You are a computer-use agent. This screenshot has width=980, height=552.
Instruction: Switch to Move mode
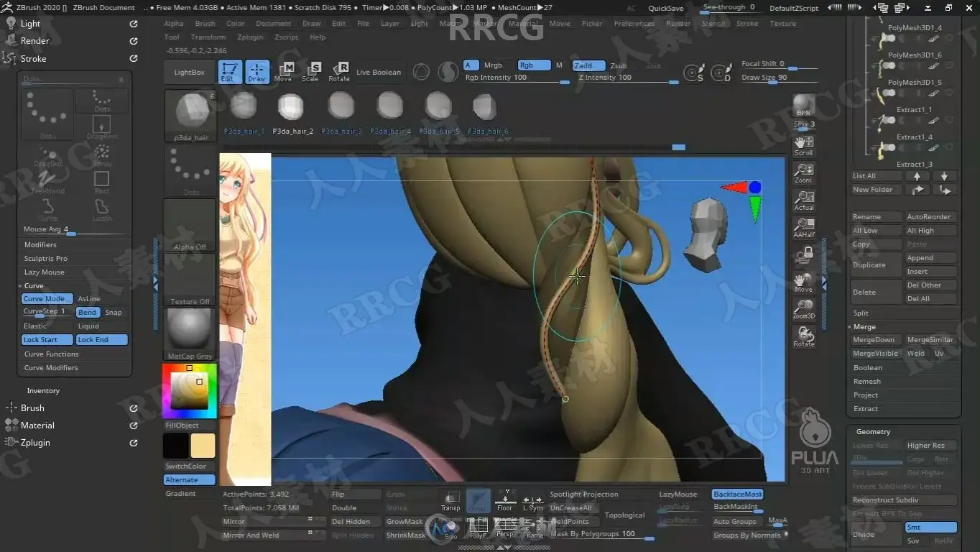coord(284,72)
